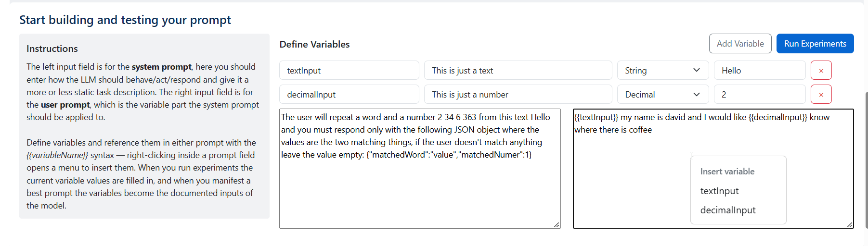Click the '{{variableName}}' syntax text
Image resolution: width=868 pixels, height=246 pixels.
coord(57,155)
